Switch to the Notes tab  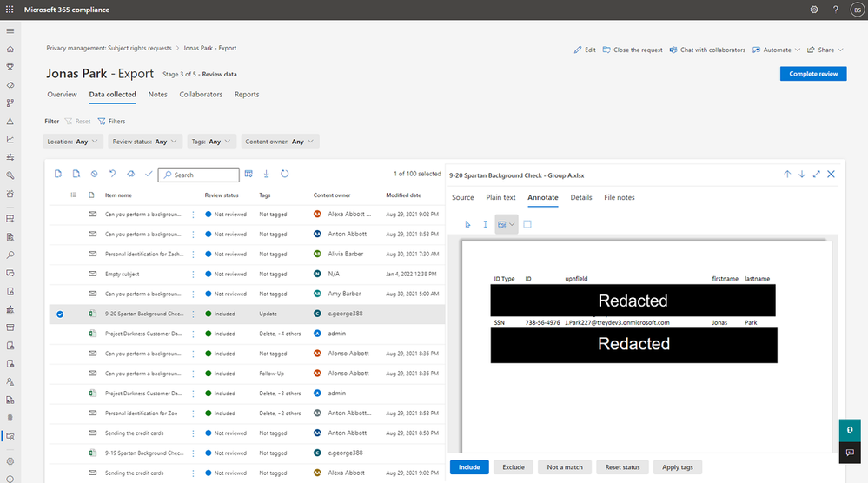click(158, 95)
